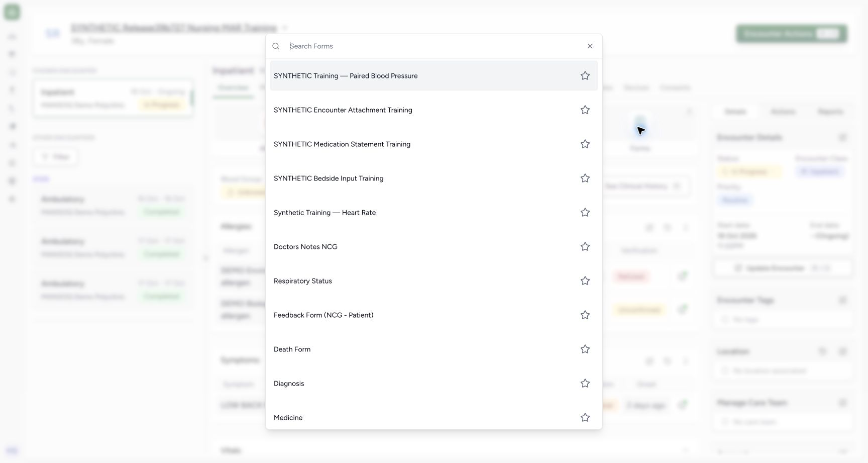Mark Respiratory Status as favorite
This screenshot has height=463, width=868.
pyautogui.click(x=585, y=281)
